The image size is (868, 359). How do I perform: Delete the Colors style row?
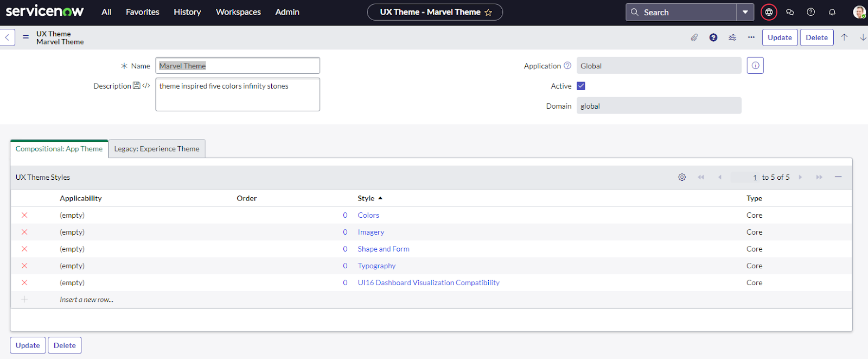[24, 215]
